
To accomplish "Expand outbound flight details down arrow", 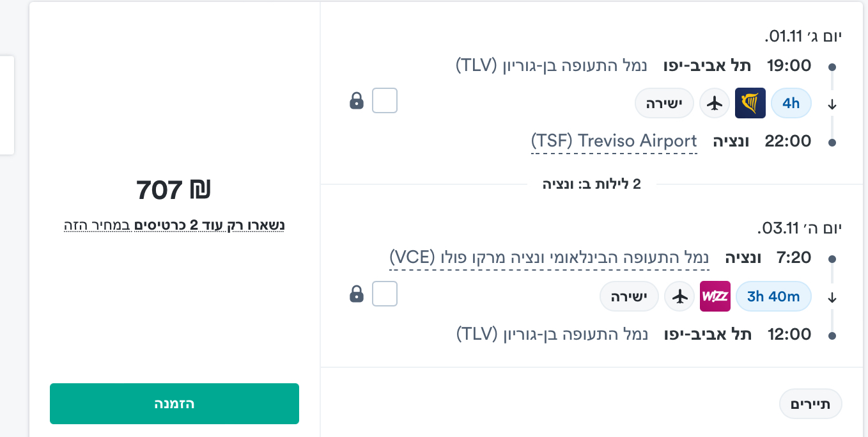I will pyautogui.click(x=832, y=104).
